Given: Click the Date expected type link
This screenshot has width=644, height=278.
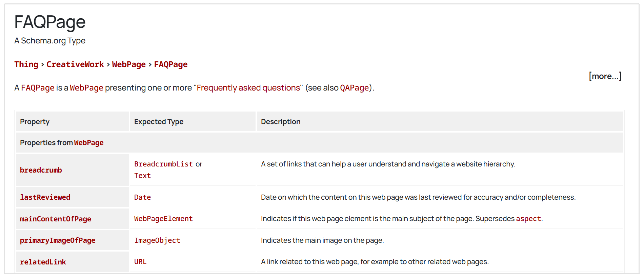Looking at the screenshot, I should coord(142,197).
